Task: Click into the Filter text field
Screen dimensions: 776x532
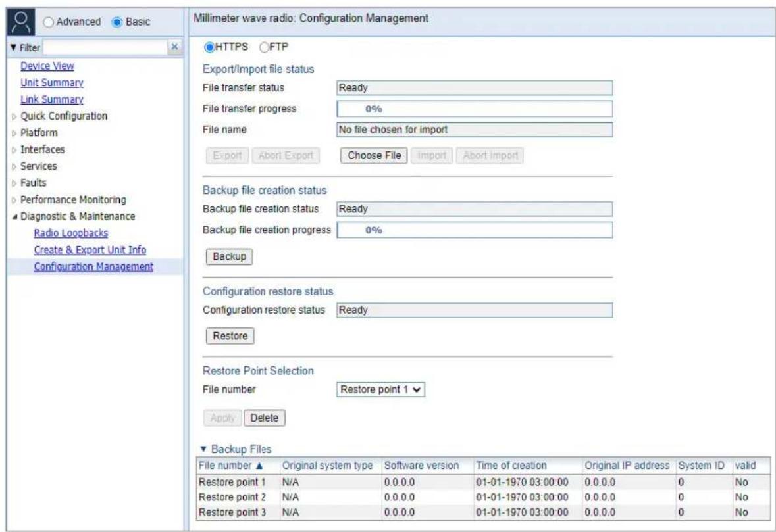Action: coord(106,47)
